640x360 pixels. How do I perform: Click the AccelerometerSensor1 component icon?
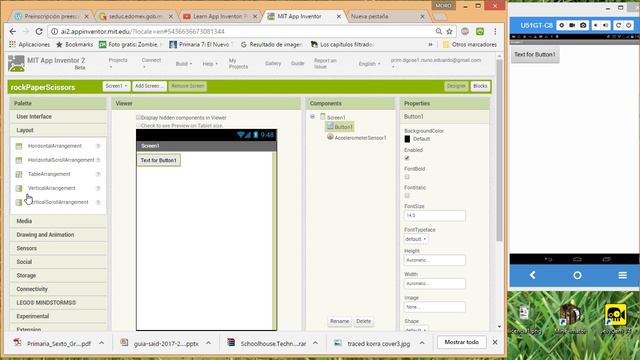click(x=330, y=137)
